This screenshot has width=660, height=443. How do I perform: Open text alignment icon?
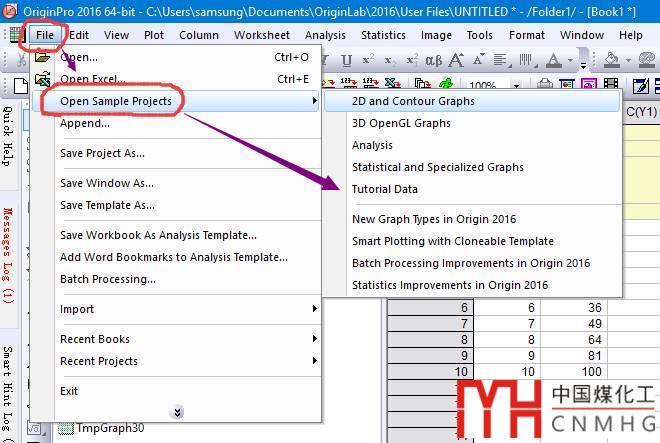(x=502, y=61)
